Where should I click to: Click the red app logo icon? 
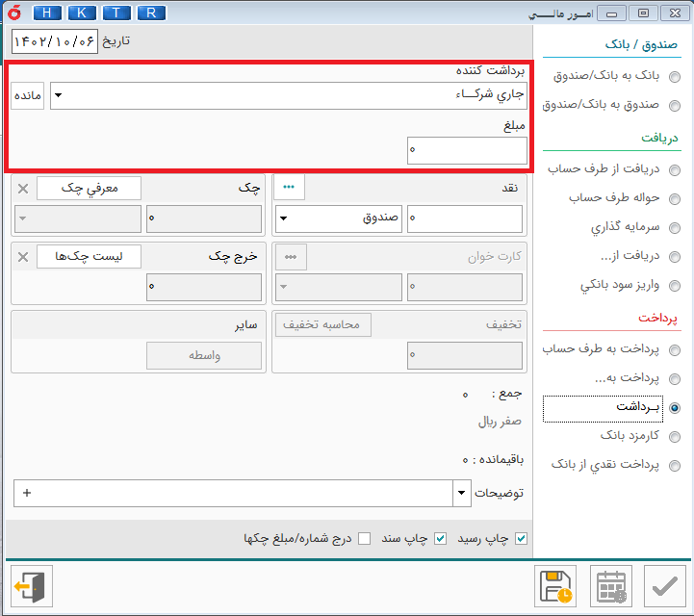(x=14, y=13)
